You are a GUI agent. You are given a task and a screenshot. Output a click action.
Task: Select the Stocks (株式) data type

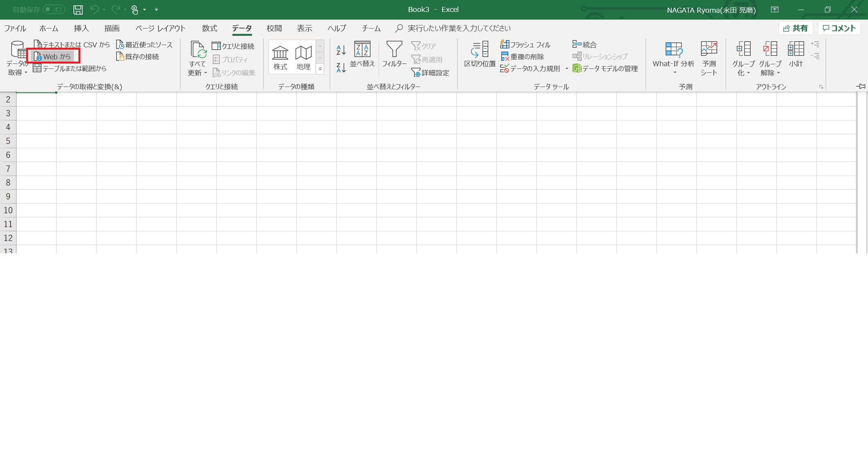(x=280, y=57)
